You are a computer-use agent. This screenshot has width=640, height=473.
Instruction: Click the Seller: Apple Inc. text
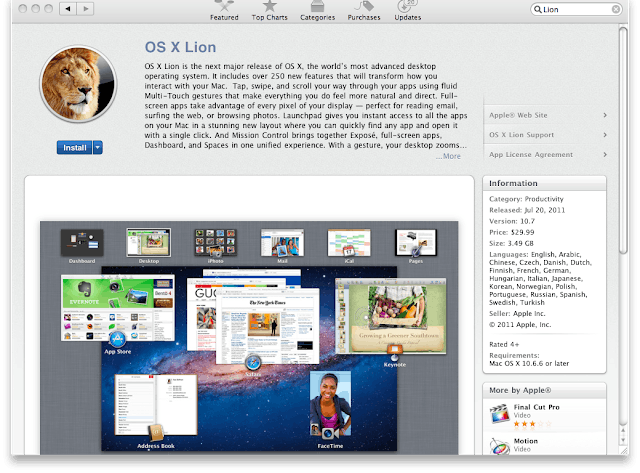pyautogui.click(x=517, y=313)
